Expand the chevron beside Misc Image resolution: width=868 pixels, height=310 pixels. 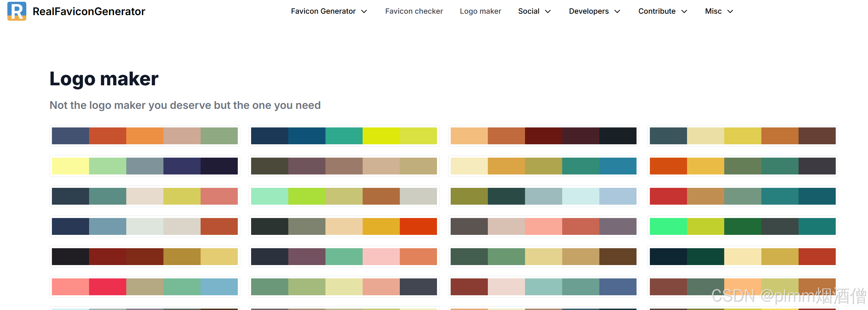(730, 12)
